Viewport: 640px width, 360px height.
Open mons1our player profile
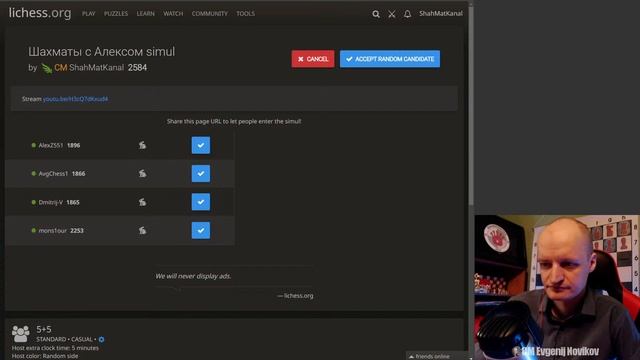click(x=52, y=231)
